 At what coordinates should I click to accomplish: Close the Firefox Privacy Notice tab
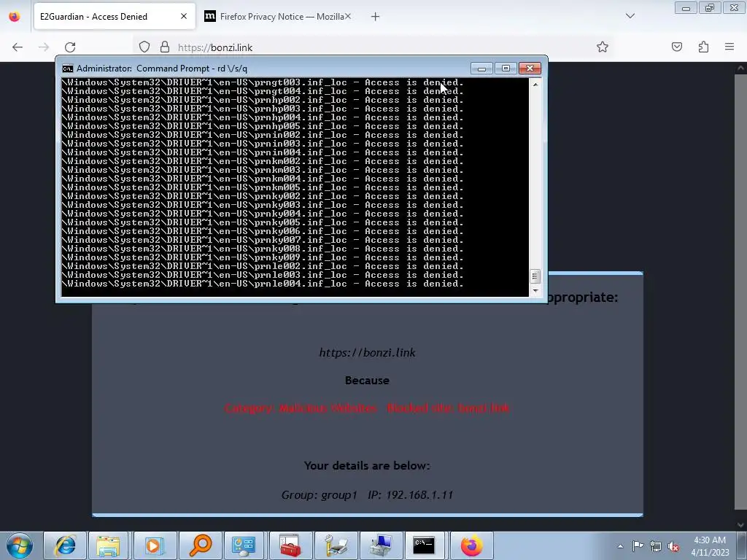pos(348,17)
